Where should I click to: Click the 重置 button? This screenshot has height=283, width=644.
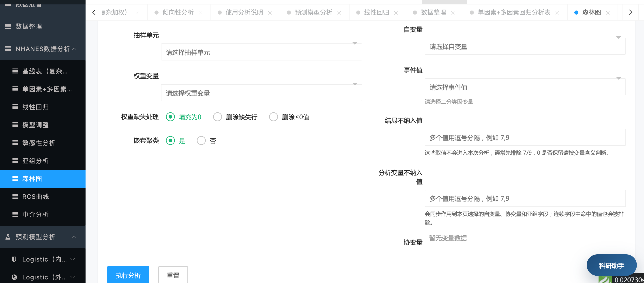[173, 275]
